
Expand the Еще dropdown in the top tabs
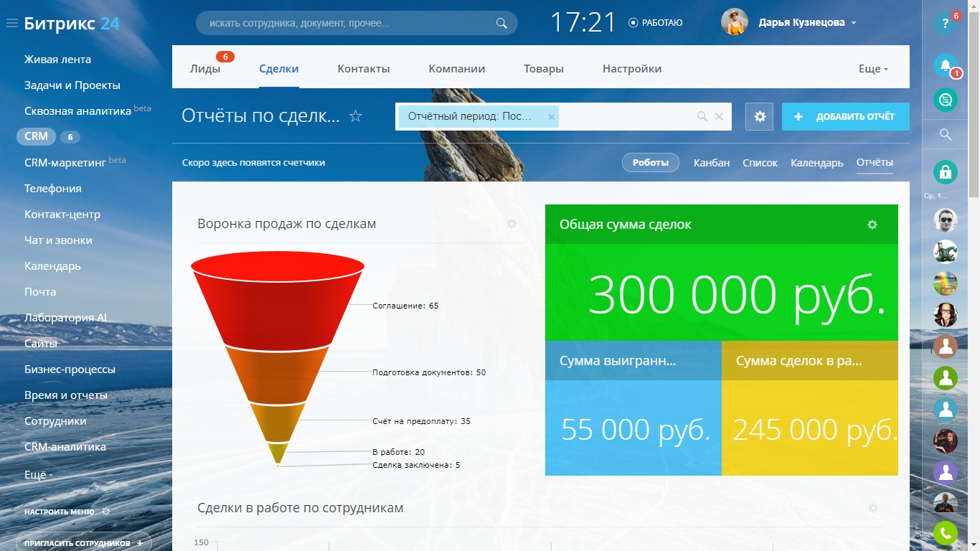click(x=873, y=69)
